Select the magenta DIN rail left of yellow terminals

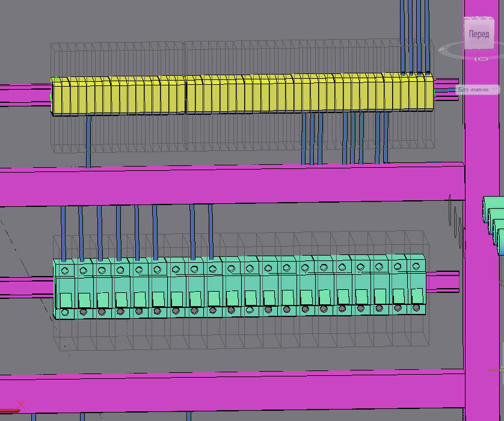coord(24,95)
